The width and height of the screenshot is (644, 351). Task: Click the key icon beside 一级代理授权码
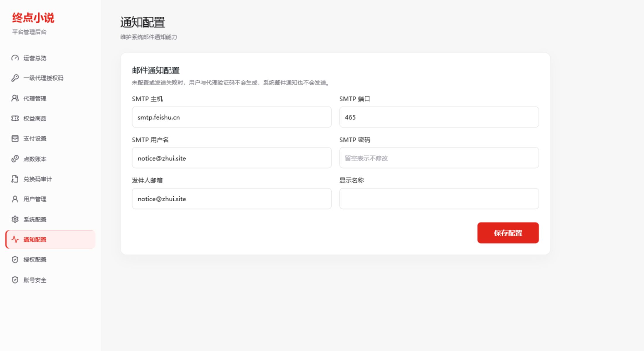pos(15,78)
